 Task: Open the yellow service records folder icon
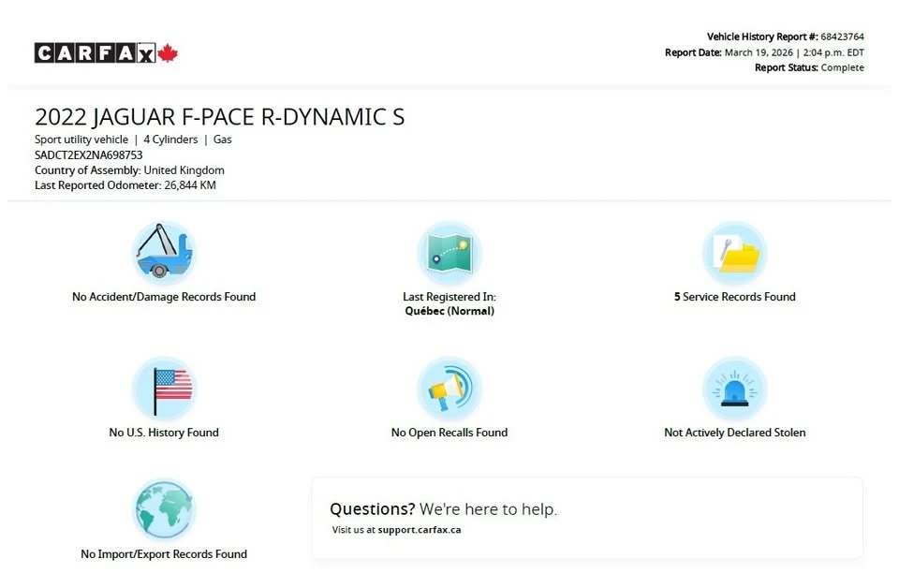coord(734,253)
